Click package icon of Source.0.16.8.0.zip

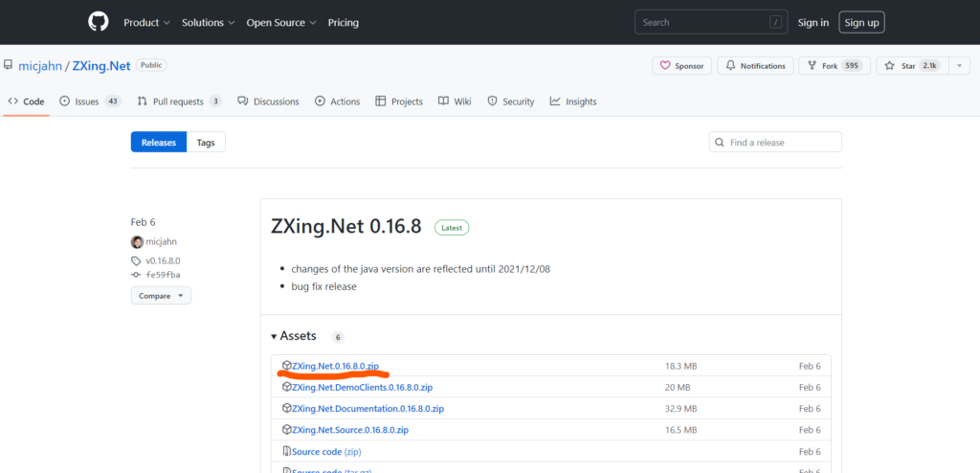pos(286,429)
